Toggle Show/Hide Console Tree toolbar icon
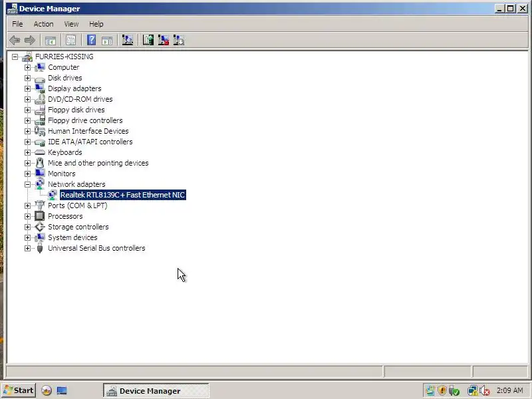The width and height of the screenshot is (532, 399). click(51, 41)
